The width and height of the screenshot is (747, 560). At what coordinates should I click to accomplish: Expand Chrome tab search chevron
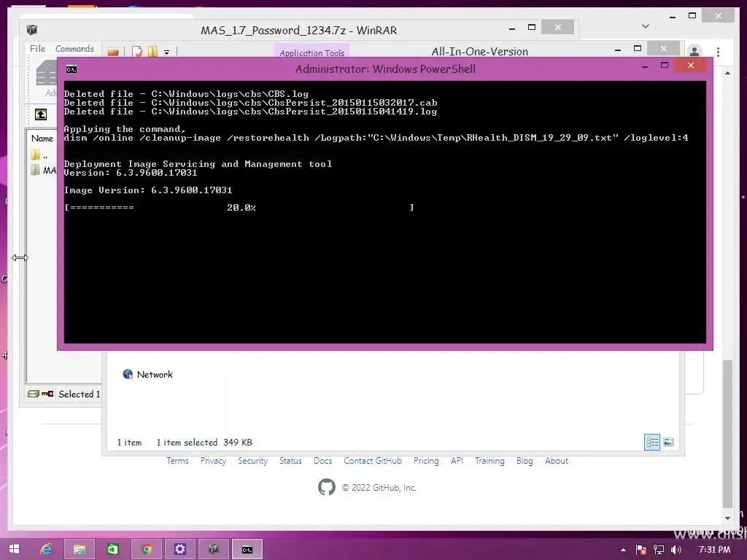pyautogui.click(x=646, y=26)
